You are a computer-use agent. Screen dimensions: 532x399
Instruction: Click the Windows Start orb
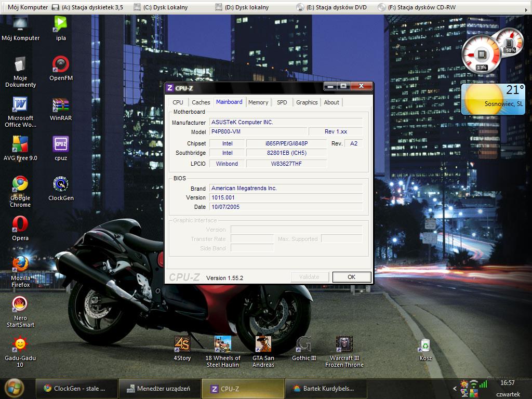coord(14,388)
